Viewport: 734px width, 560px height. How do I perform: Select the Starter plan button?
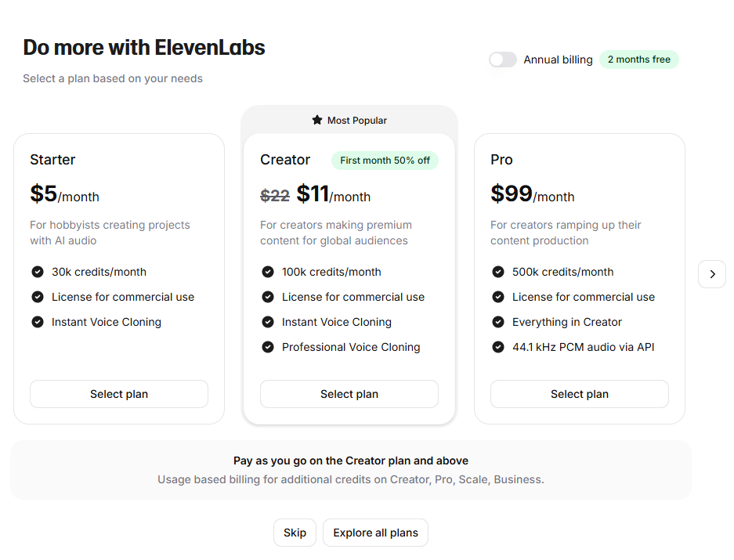pos(119,394)
